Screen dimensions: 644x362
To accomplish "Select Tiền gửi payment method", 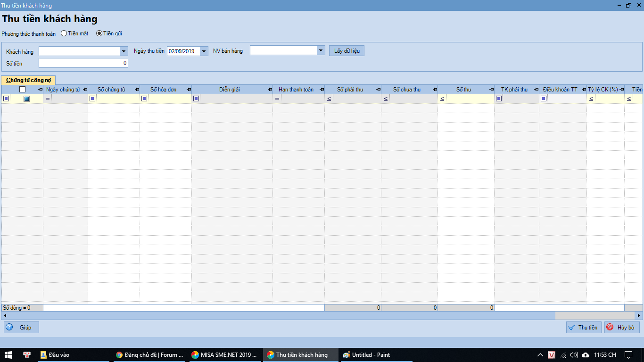I will click(x=99, y=33).
